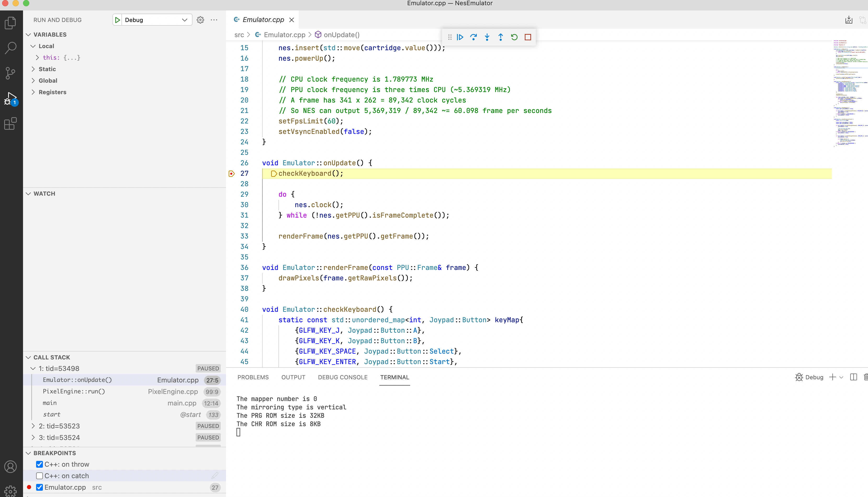Close the Emulator.cpp editor tab

pyautogui.click(x=292, y=20)
